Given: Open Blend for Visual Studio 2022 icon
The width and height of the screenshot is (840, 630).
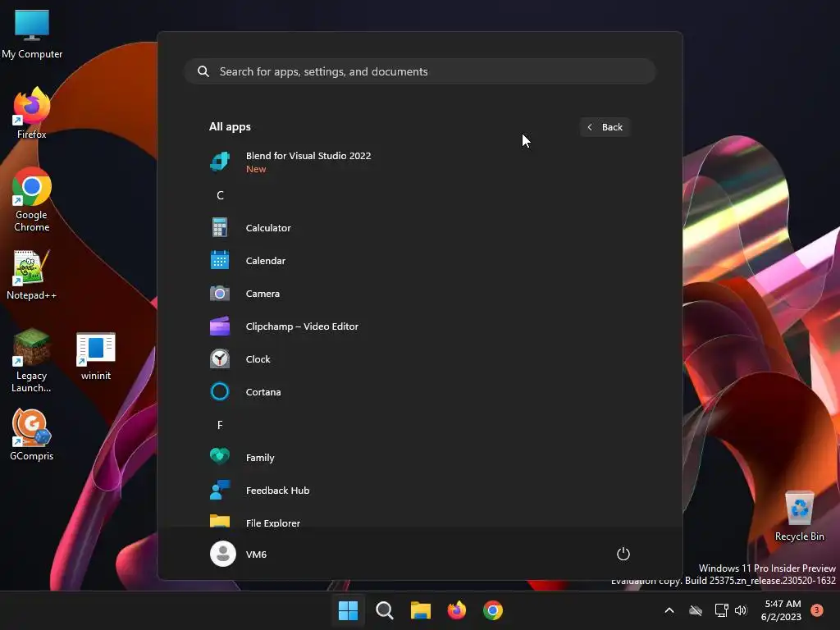Looking at the screenshot, I should click(220, 162).
